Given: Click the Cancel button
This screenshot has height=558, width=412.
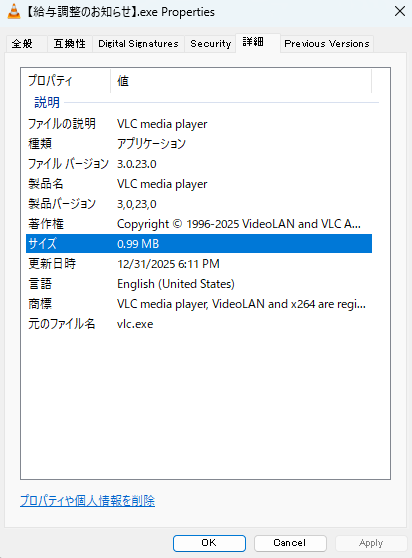Looking at the screenshot, I should (290, 543).
